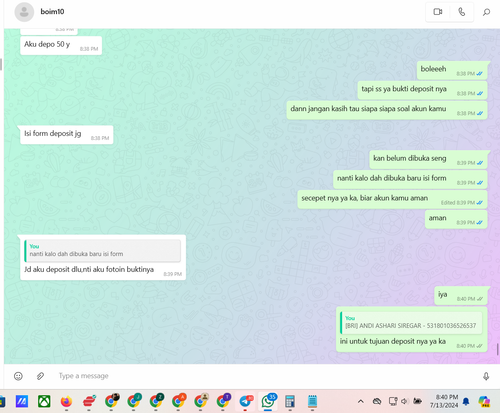The height and width of the screenshot is (413, 500).
Task: Select message 'secepet nya ya ka, biar akun kamu aman'
Action: [392, 199]
